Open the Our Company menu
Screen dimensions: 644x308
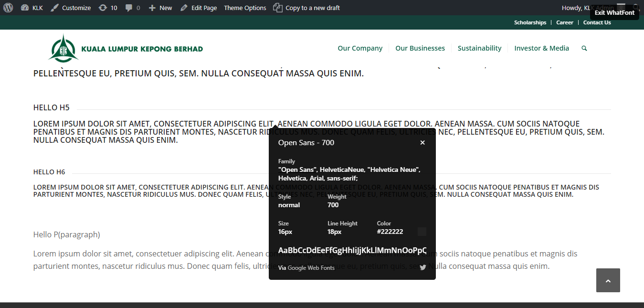(360, 48)
